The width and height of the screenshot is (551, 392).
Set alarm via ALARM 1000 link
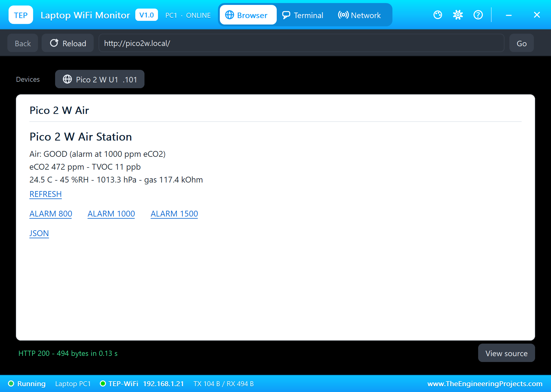[x=111, y=214]
